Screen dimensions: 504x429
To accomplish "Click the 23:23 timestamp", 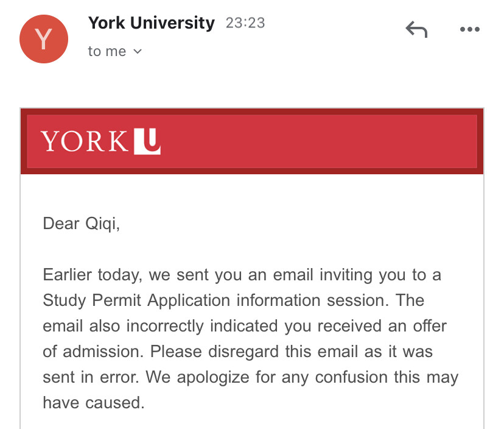I will (x=245, y=23).
